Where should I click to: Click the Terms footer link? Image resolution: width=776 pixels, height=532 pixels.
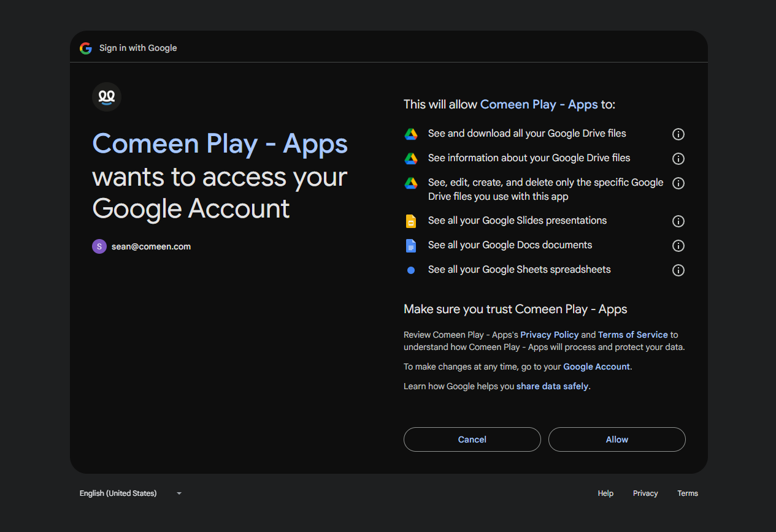point(688,493)
